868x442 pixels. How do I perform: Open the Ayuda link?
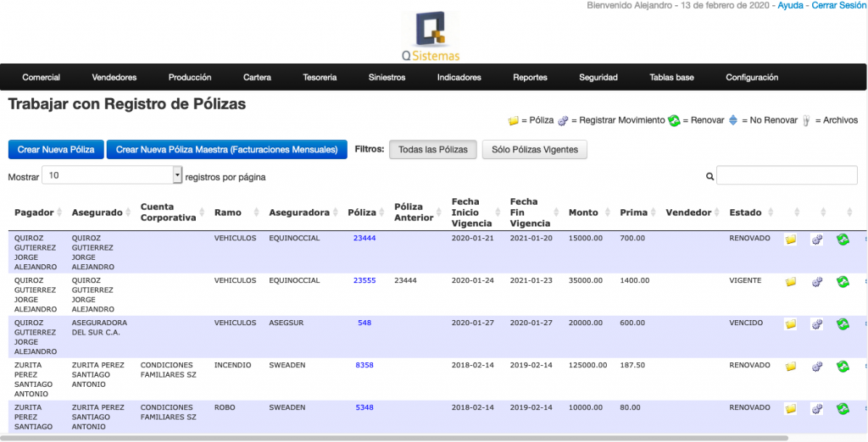coord(790,5)
